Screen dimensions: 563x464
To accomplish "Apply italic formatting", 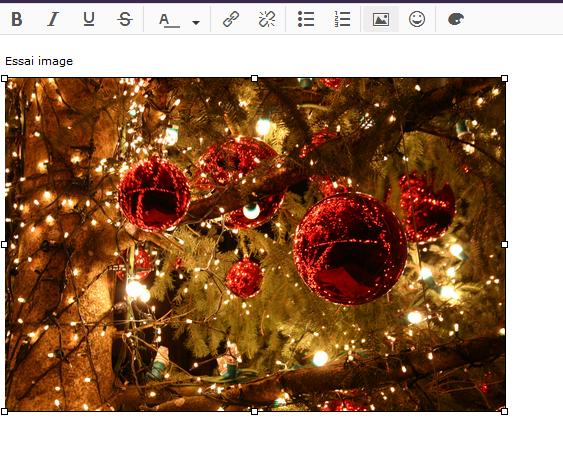I will (53, 19).
